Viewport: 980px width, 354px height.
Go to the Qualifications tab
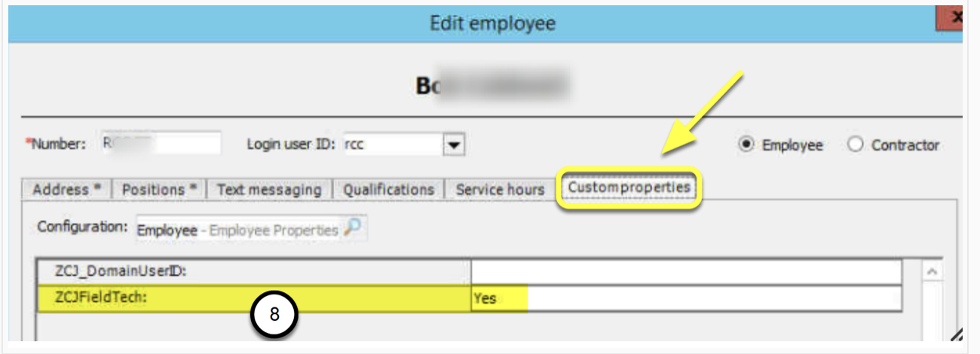388,190
